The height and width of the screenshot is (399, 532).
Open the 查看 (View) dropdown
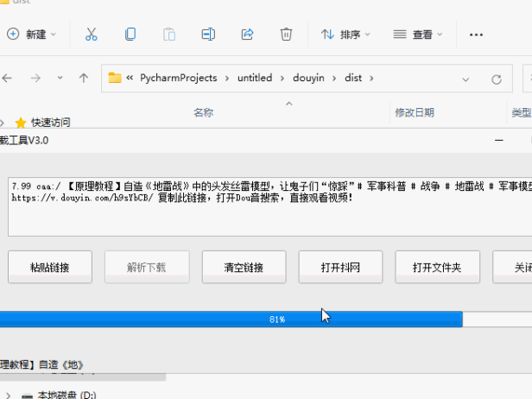[418, 35]
